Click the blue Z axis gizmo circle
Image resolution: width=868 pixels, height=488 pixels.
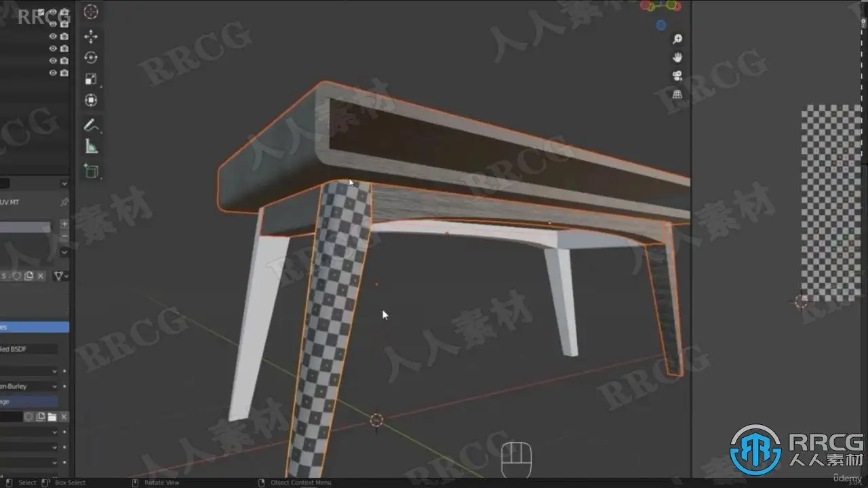click(x=661, y=25)
